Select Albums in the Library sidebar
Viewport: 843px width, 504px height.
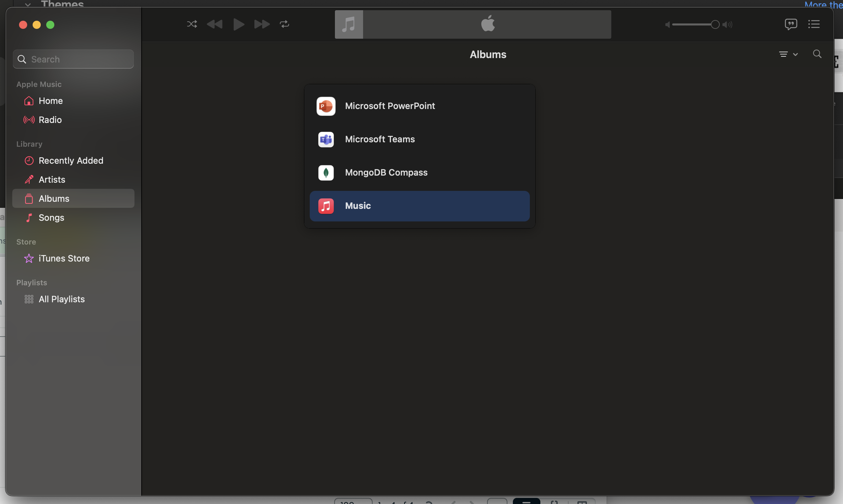coord(54,198)
